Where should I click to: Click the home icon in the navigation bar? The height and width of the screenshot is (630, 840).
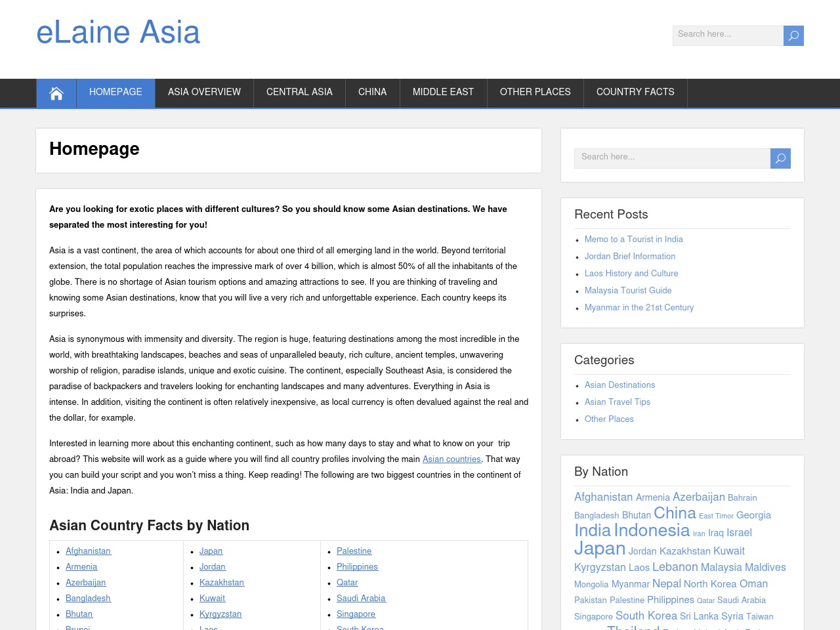tap(56, 93)
